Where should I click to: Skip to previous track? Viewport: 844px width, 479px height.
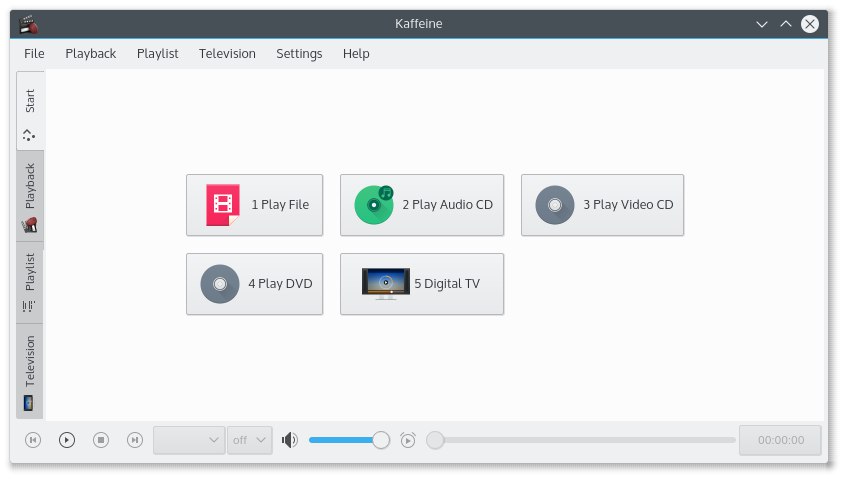pyautogui.click(x=33, y=440)
